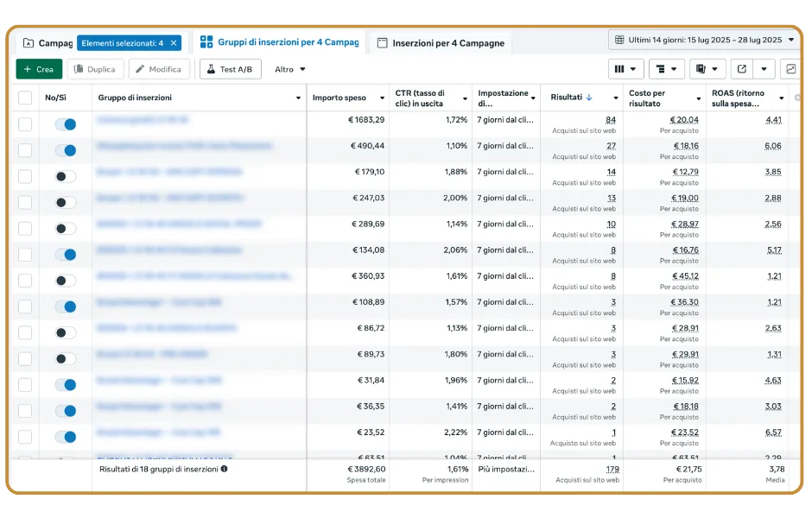Click the CTR value 2,22%
812x518 pixels.
pos(455,432)
